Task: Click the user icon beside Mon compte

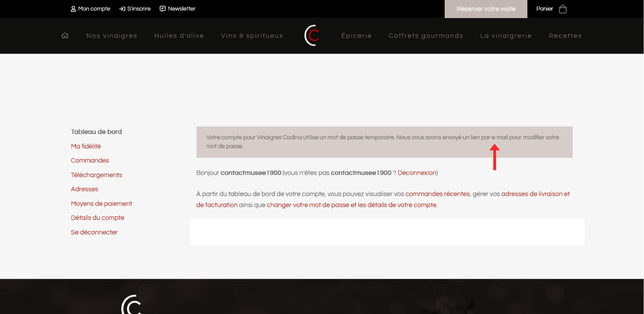Action: [73, 9]
